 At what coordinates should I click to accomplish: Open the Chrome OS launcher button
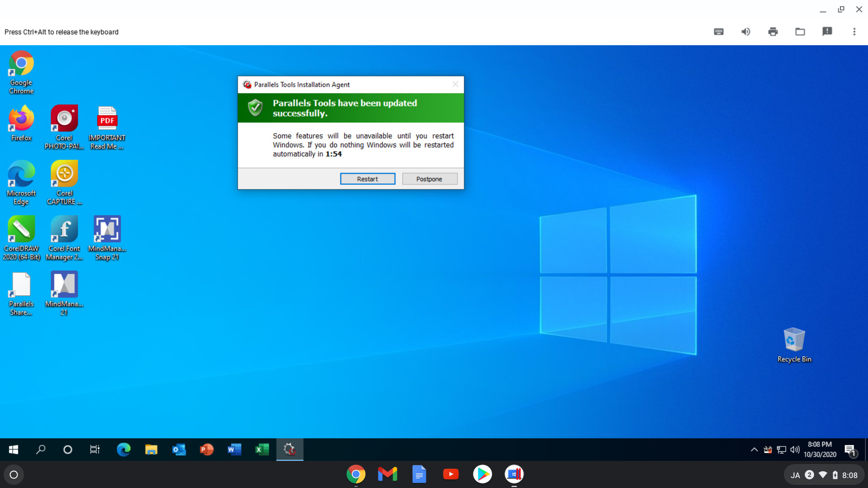click(x=14, y=474)
